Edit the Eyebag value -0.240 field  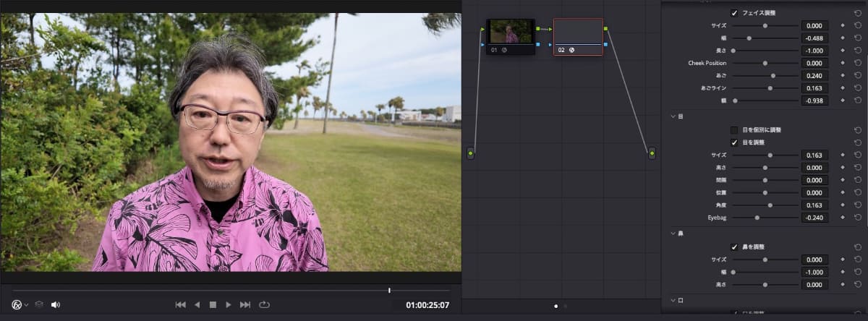coord(814,218)
